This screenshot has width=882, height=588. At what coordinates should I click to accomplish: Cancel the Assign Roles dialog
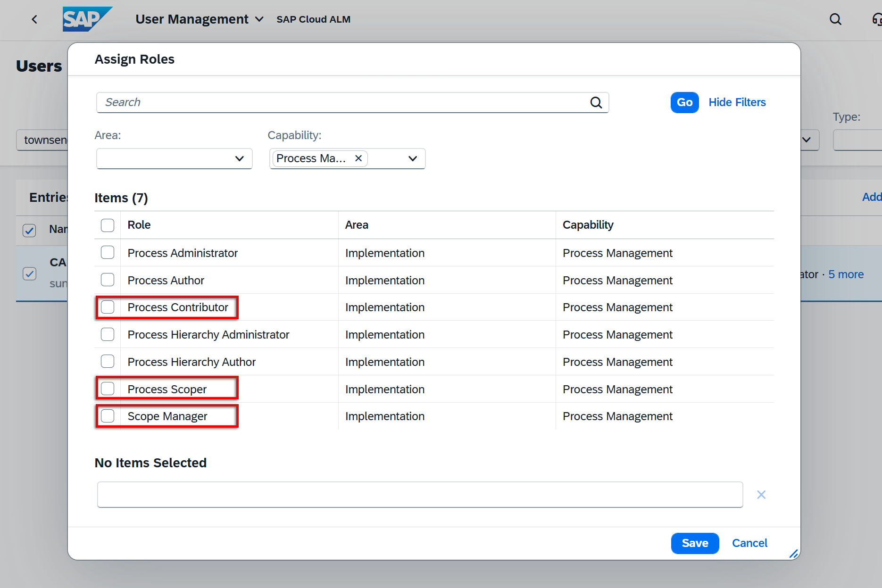(x=749, y=543)
